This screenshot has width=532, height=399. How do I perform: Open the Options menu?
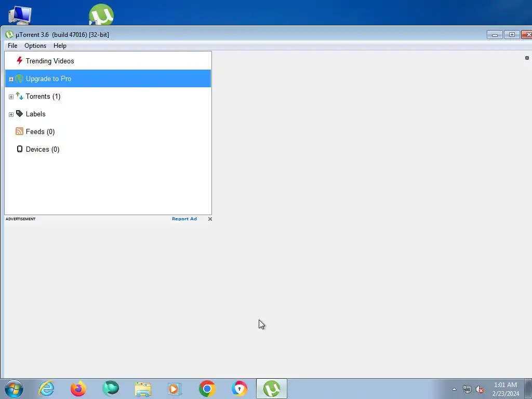coord(35,46)
